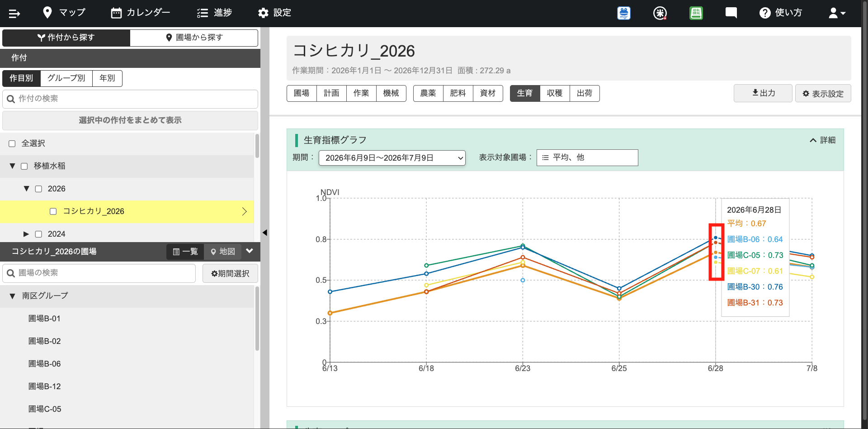This screenshot has width=868, height=429.
Task: Click the 進捗 progress list icon
Action: (202, 13)
